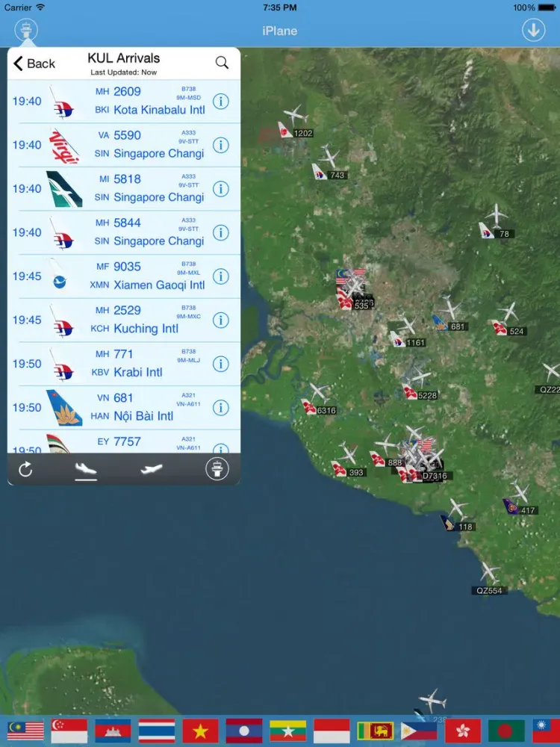The width and height of the screenshot is (560, 747).
Task: Show info for flight MH 2609
Action: point(220,101)
